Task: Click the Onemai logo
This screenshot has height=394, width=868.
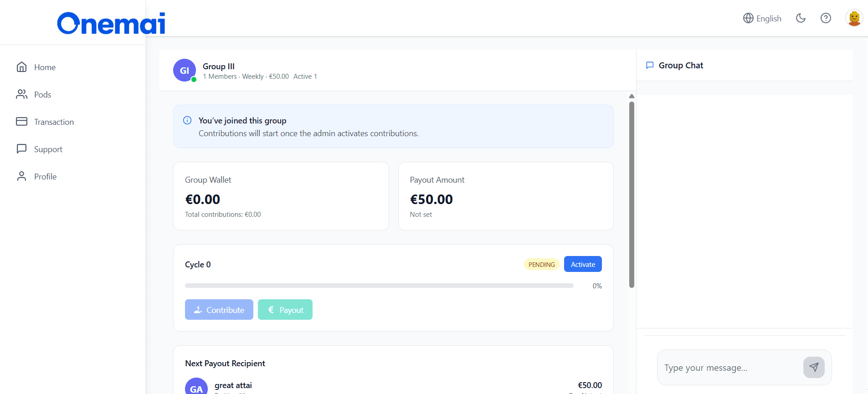Action: click(111, 23)
